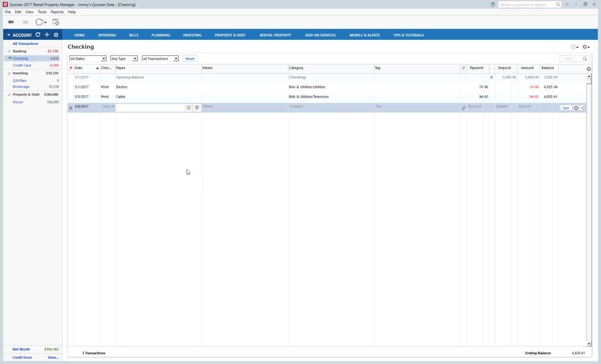Viewport: 601px width, 364px height.
Task: Expand the All Transactions filter dropdown
Action: click(160, 59)
